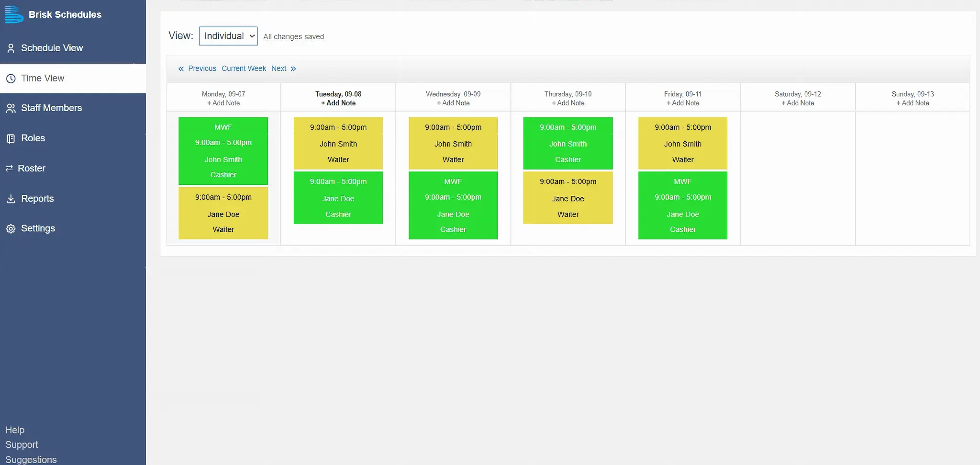980x465 pixels.
Task: Open Tuesday Jane Doe Cashier shift
Action: click(338, 198)
